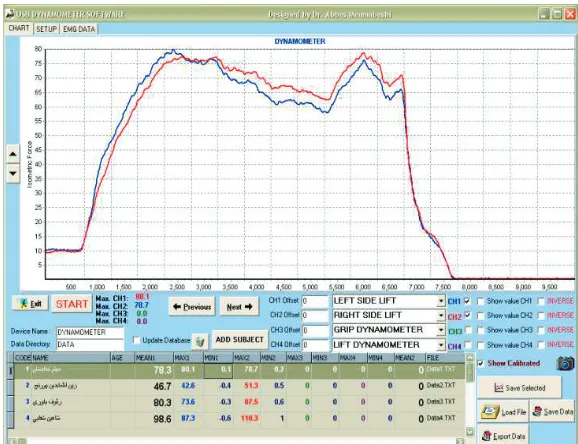Viewport: 578px width, 444px height.
Task: Click Save Selected button
Action: (520, 388)
